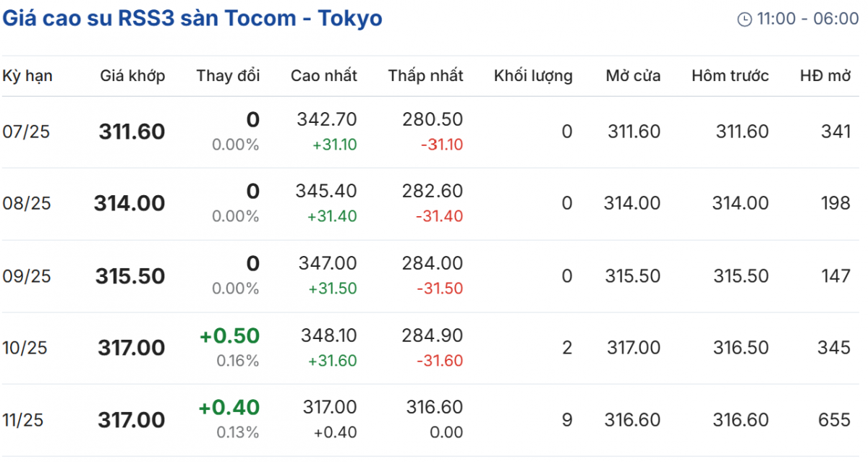
Task: Click the 08/25 contract term
Action: (27, 204)
